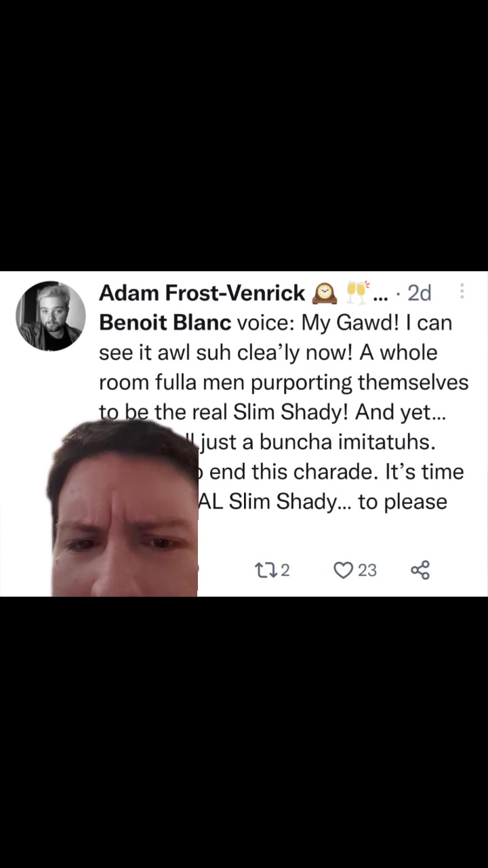The height and width of the screenshot is (868, 488).
Task: Click the 2d timestamp on the tweet
Action: pos(420,293)
